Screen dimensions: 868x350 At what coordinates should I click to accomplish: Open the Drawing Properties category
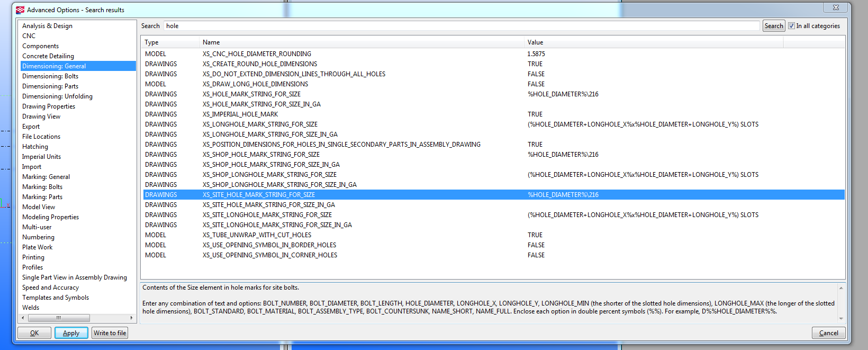(49, 106)
